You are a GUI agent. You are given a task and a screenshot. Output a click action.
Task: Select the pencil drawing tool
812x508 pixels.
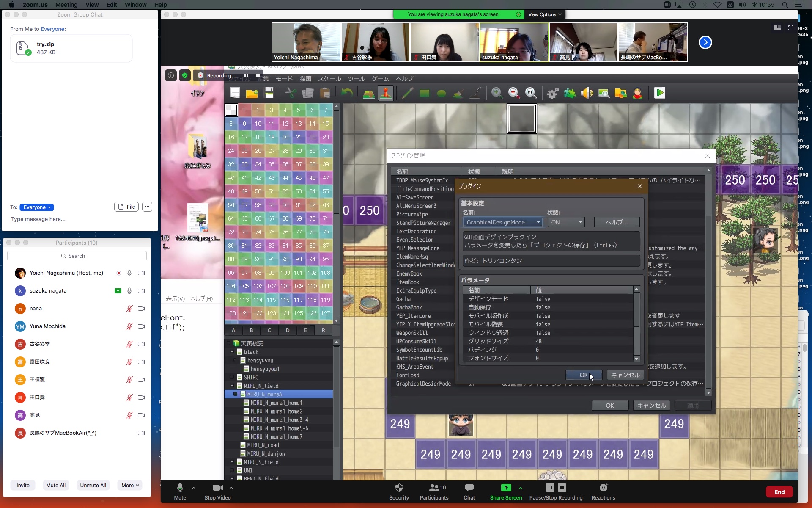point(407,93)
